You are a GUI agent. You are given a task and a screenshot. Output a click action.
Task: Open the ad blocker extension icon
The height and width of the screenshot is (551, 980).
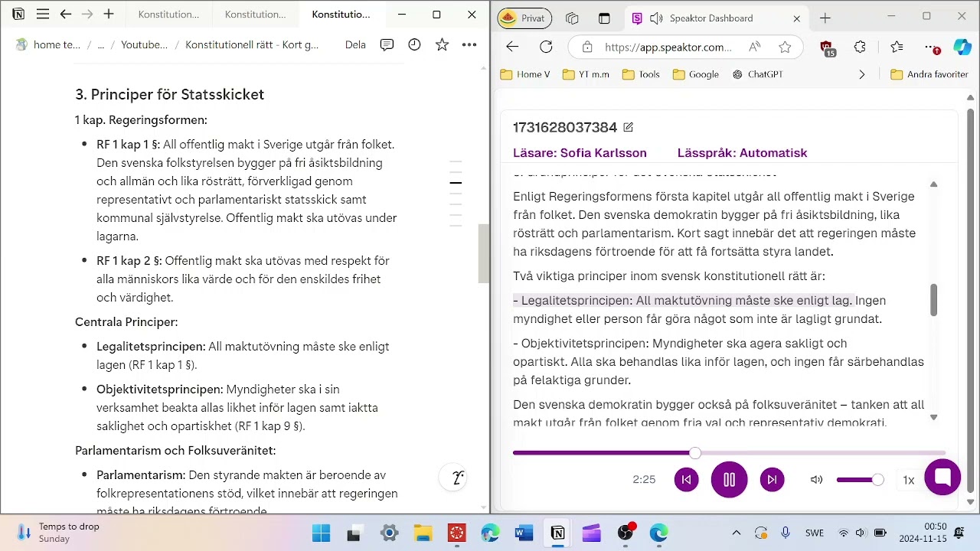(x=827, y=48)
